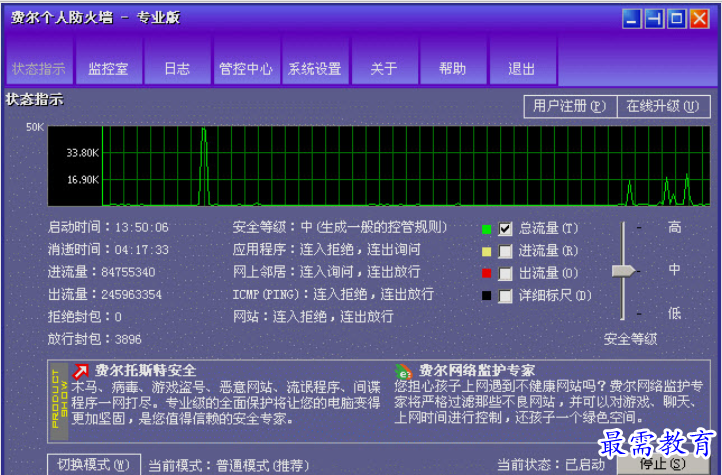This screenshot has width=722, height=475.
Task: Enable the 详细标尺(D) checkbox
Action: click(505, 296)
